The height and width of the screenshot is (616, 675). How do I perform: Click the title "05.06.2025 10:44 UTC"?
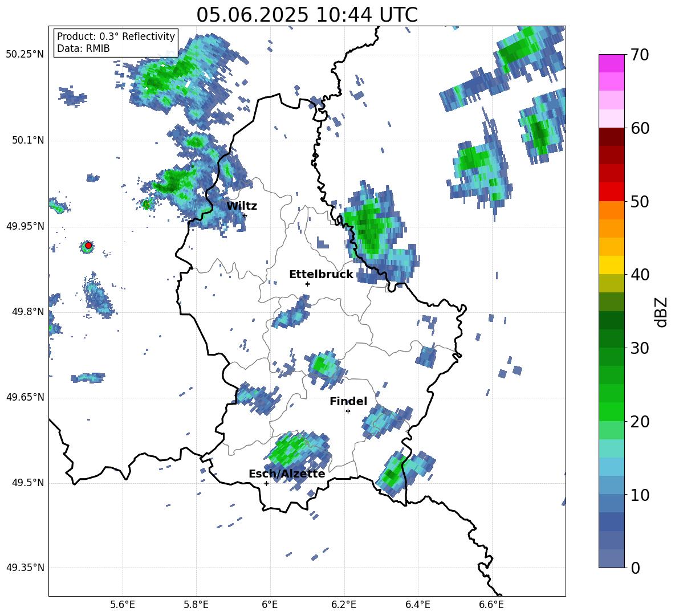click(307, 15)
